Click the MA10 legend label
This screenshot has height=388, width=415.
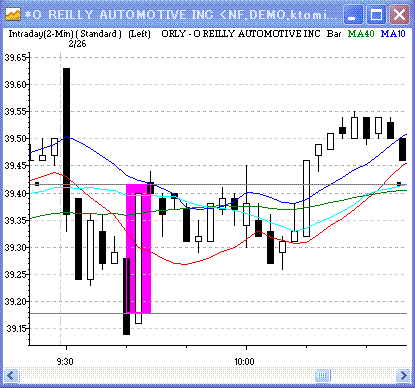(393, 34)
